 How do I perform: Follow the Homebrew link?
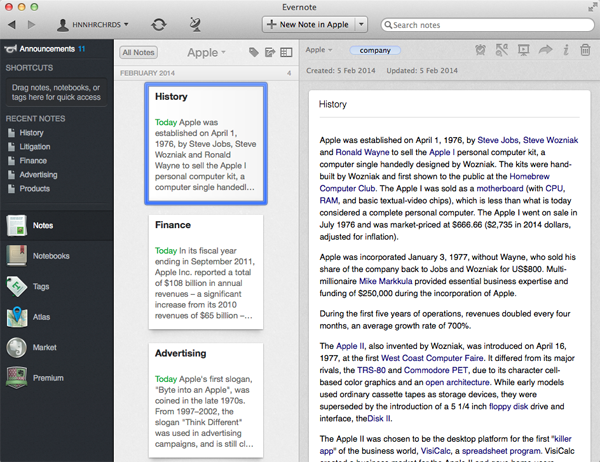(x=530, y=176)
